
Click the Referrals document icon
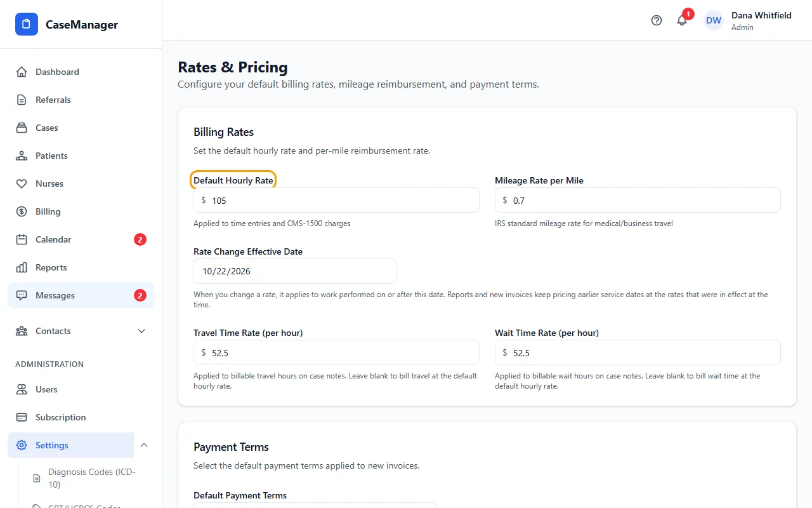[x=22, y=100]
